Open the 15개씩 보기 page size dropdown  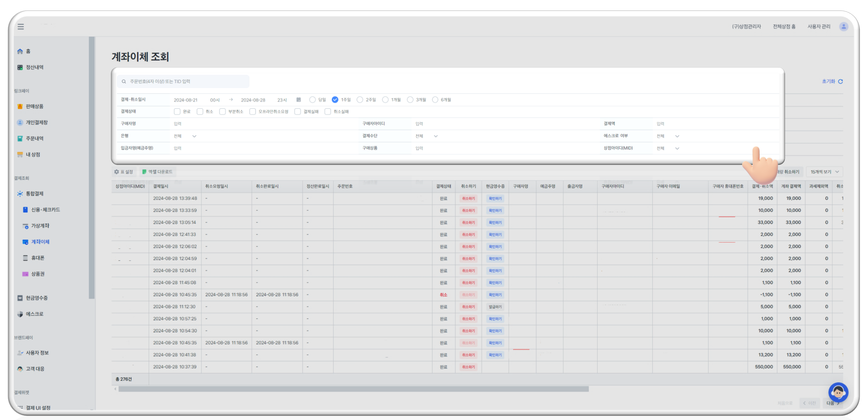(x=825, y=172)
